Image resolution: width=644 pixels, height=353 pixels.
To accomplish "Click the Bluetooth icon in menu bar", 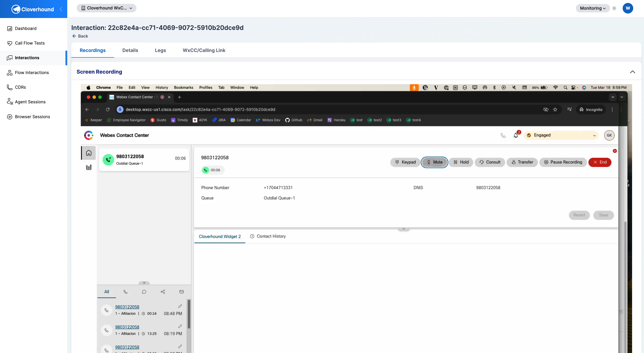I will tap(494, 87).
